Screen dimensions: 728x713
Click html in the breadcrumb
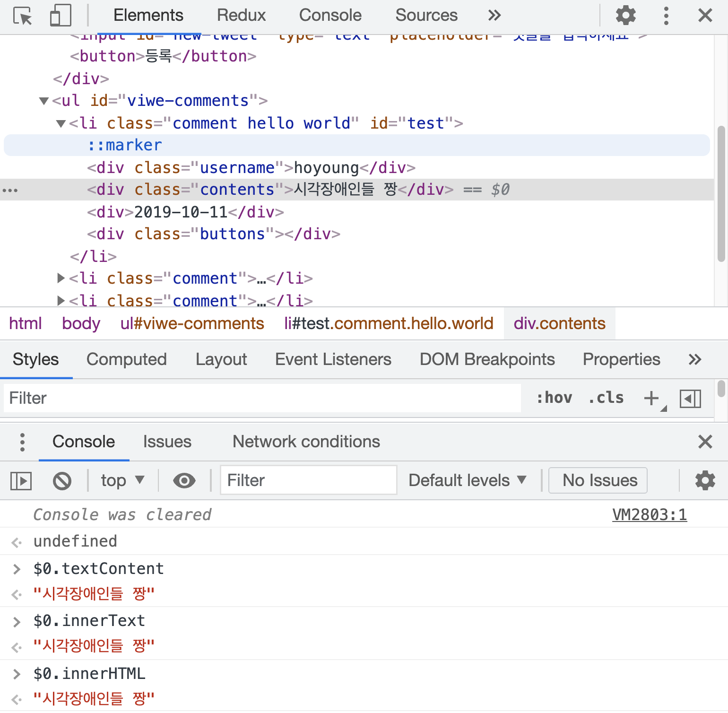pyautogui.click(x=26, y=323)
